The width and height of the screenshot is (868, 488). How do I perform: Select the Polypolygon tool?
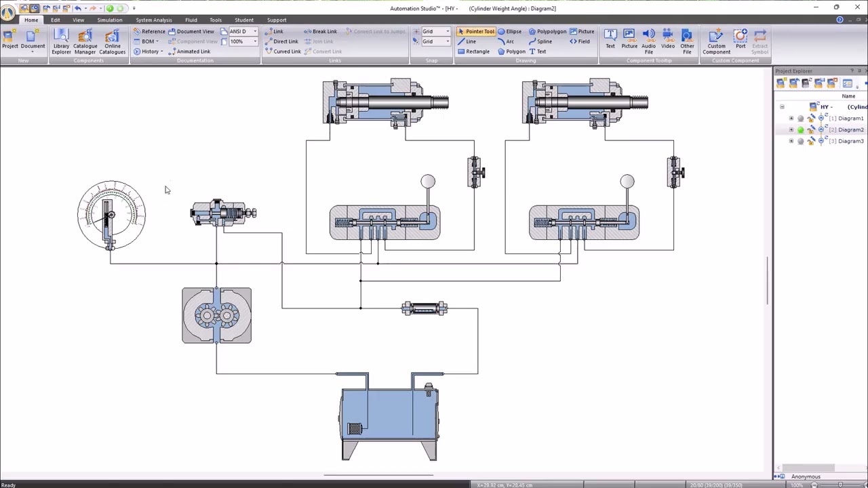pos(547,31)
